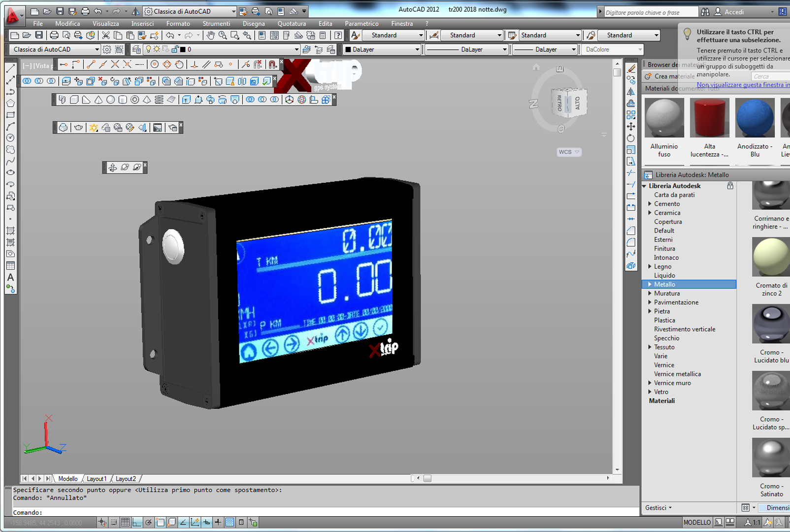Select the Rectangle draw tool
790x532 pixels.
pyautogui.click(x=10, y=115)
